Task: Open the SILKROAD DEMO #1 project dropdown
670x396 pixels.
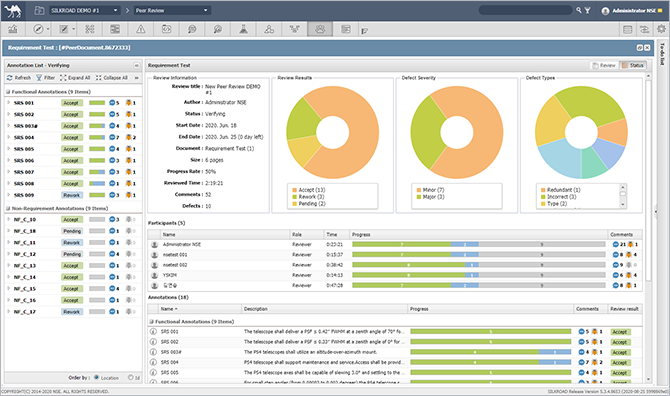Action: pyautogui.click(x=84, y=10)
